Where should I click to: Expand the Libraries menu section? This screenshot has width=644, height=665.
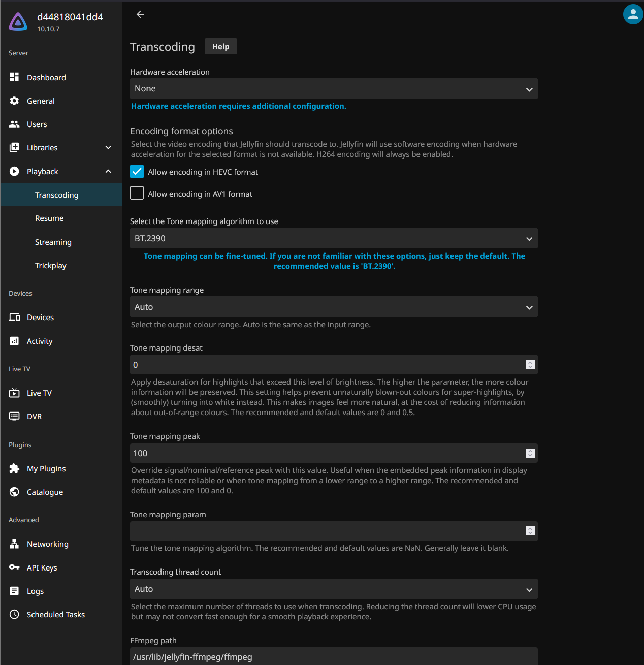coord(108,148)
